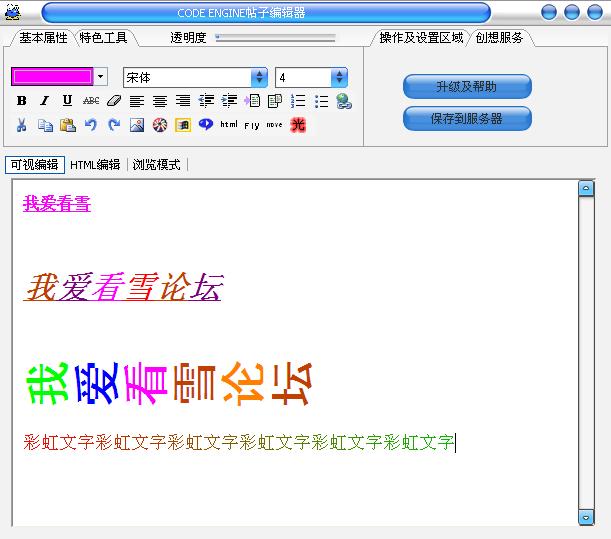Viewport: 611px width, 539px height.
Task: Insert a numbered list
Action: 298,101
